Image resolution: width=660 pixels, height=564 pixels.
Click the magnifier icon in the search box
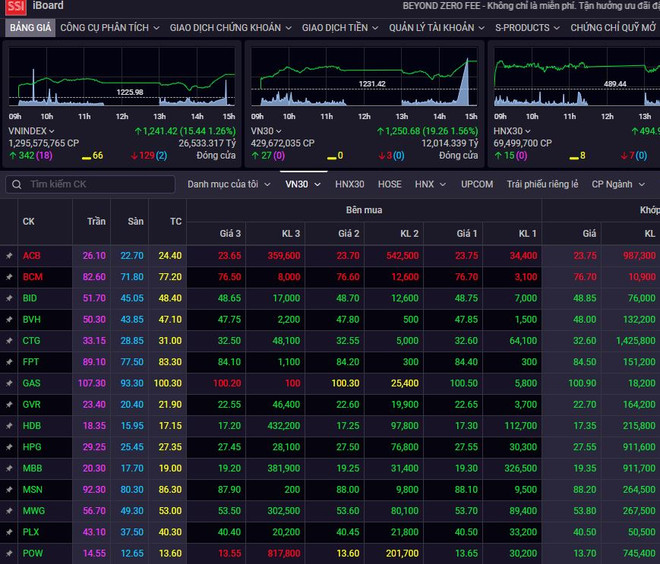click(x=16, y=185)
